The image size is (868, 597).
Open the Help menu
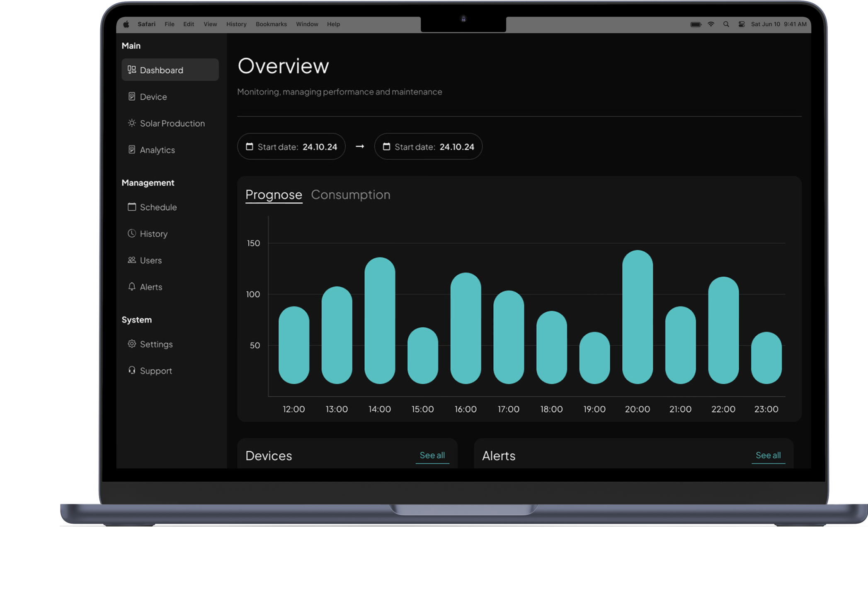tap(333, 24)
